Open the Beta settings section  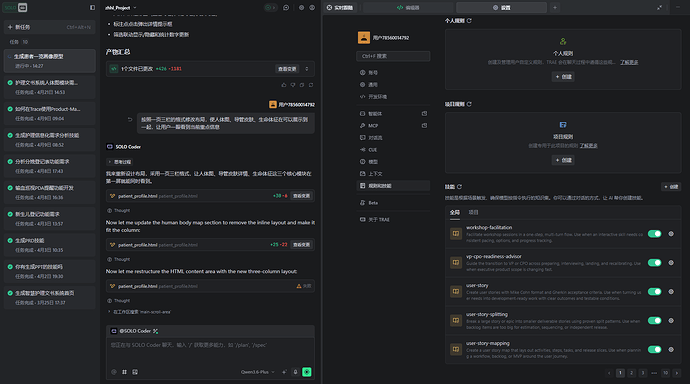pyautogui.click(x=393, y=203)
